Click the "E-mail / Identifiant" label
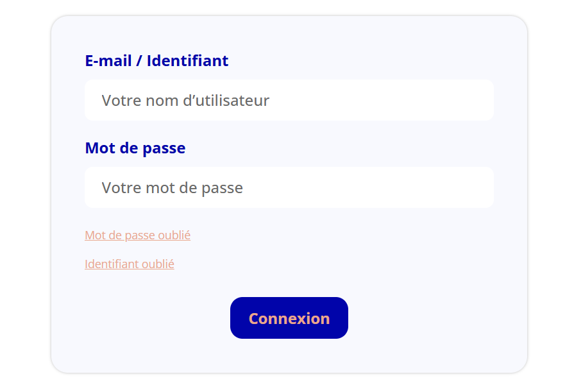 [x=156, y=61]
